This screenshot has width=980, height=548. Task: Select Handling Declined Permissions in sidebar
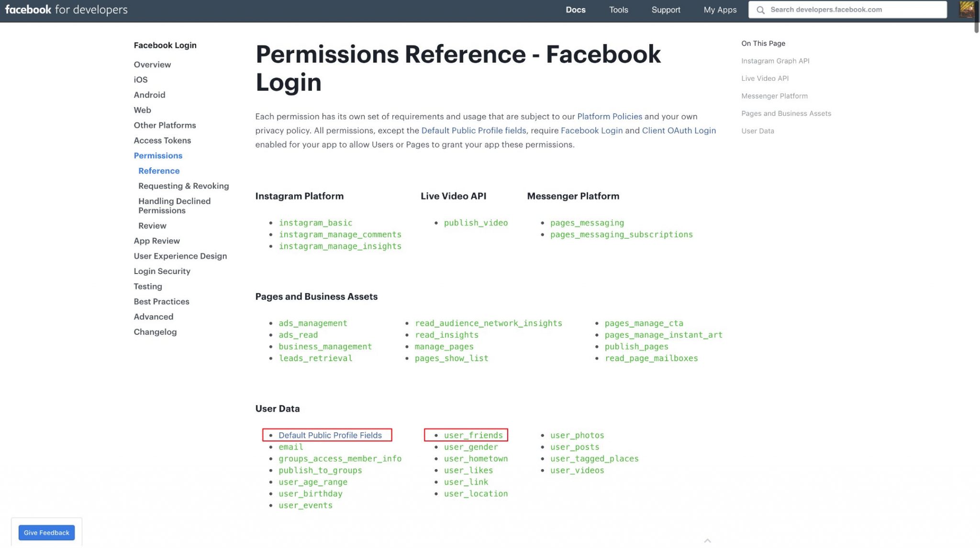pyautogui.click(x=174, y=206)
